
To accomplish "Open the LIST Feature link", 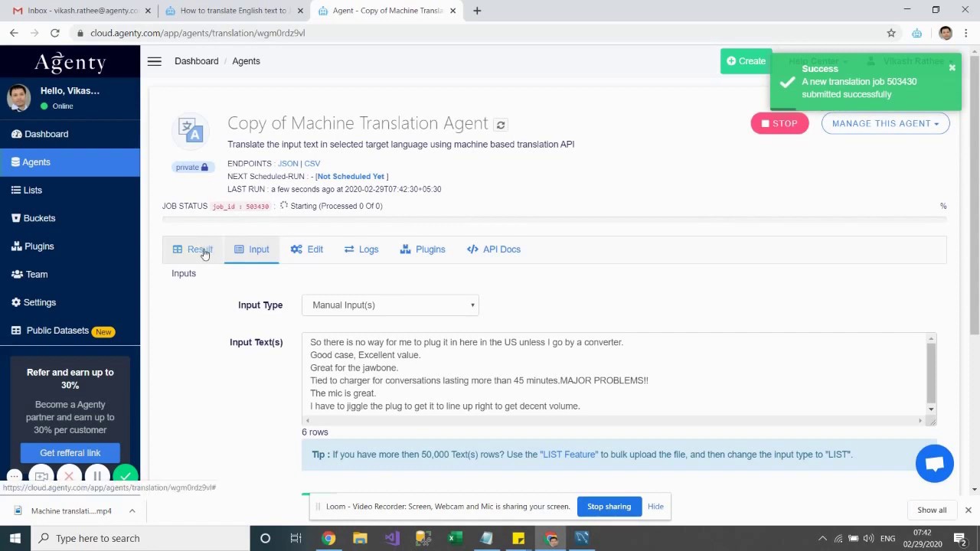I will coord(569,455).
